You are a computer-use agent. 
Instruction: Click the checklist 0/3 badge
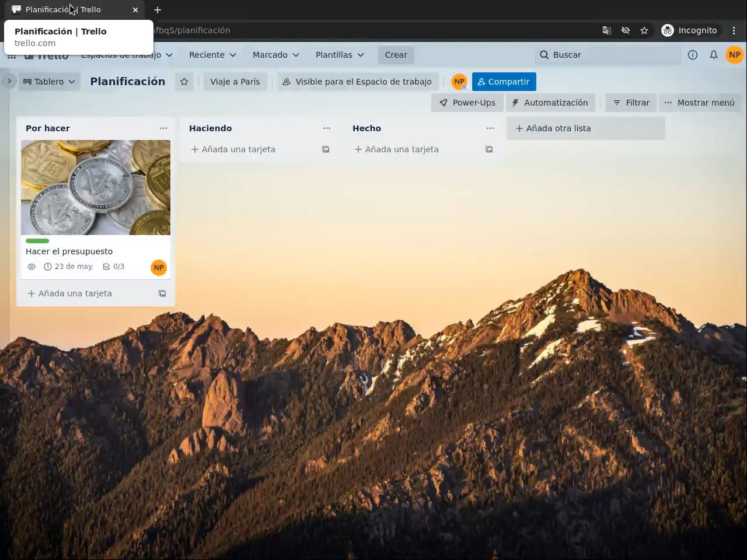[114, 267]
